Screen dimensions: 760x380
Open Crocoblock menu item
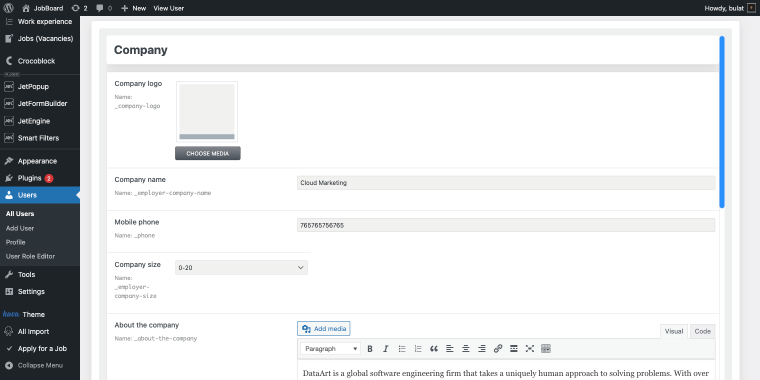40,61
